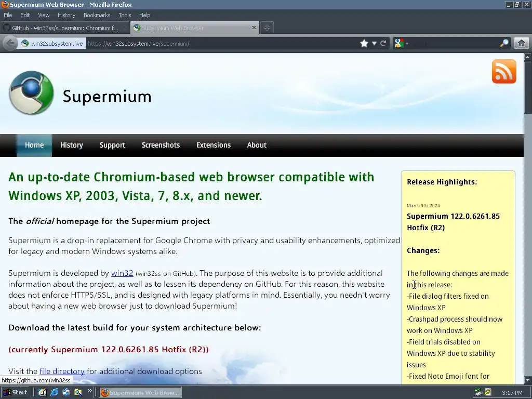Click the search magnifier icon
This screenshot has height=399, width=532.
[504, 43]
